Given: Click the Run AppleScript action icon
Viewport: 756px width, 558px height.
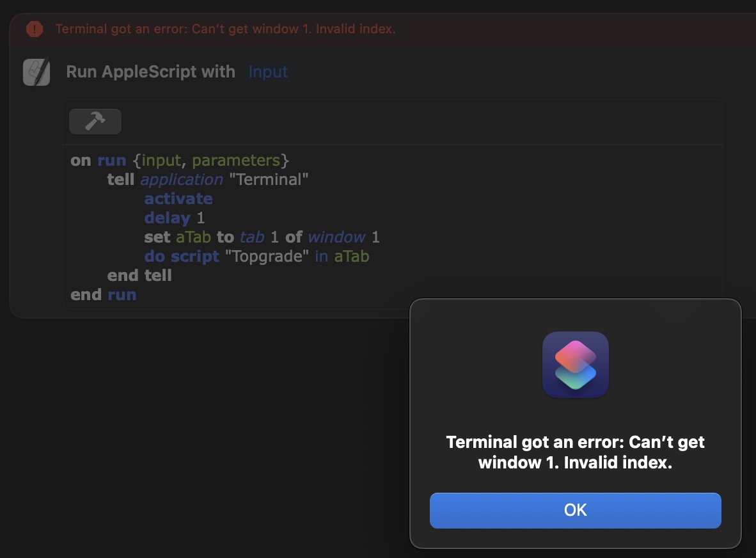Looking at the screenshot, I should coord(36,72).
